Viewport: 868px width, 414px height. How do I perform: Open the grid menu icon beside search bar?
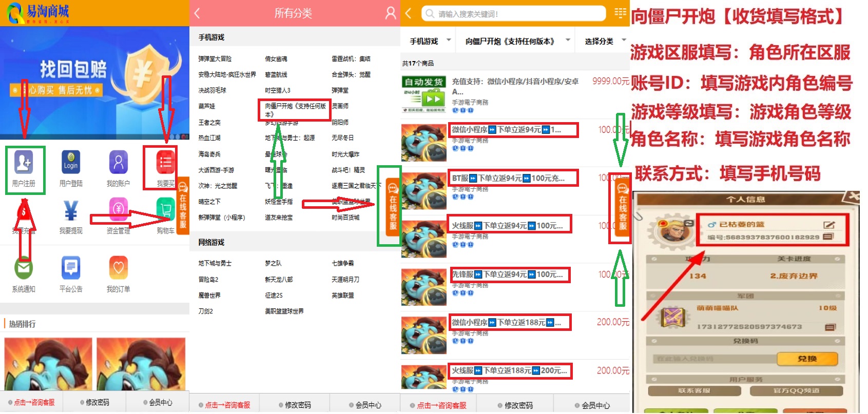(620, 13)
